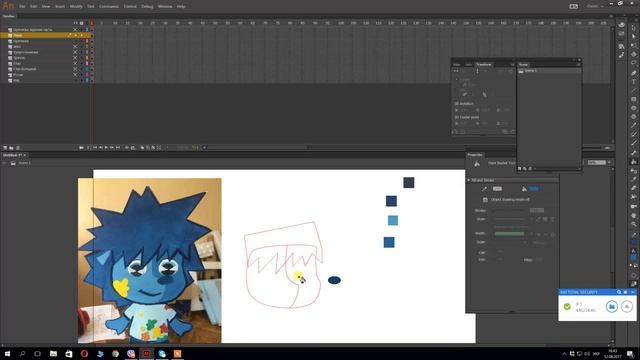Delete scene in the Scene panel

530,168
